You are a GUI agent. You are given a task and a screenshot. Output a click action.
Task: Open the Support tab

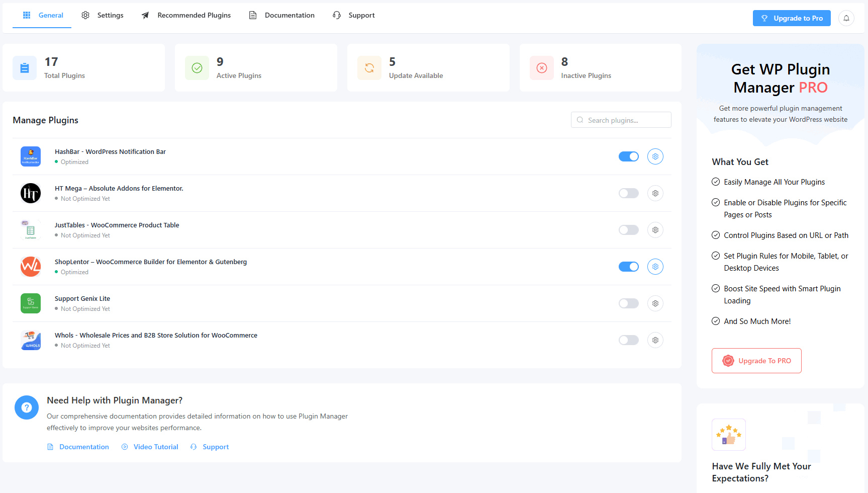coord(354,15)
